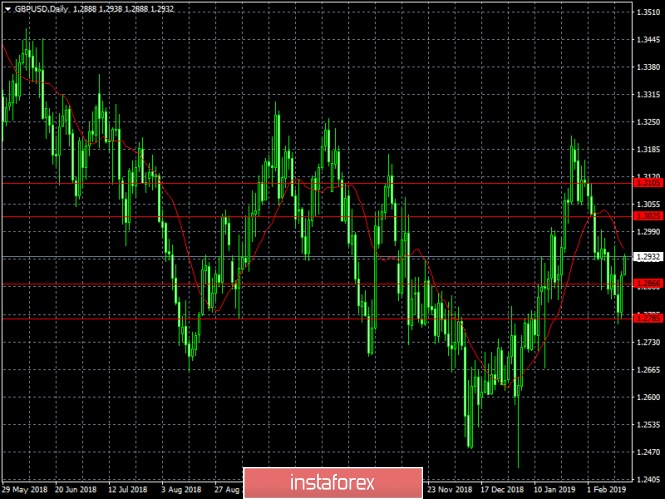665x499 pixels.
Task: Click the 20 Jun 2018 date label
Action: (75, 491)
